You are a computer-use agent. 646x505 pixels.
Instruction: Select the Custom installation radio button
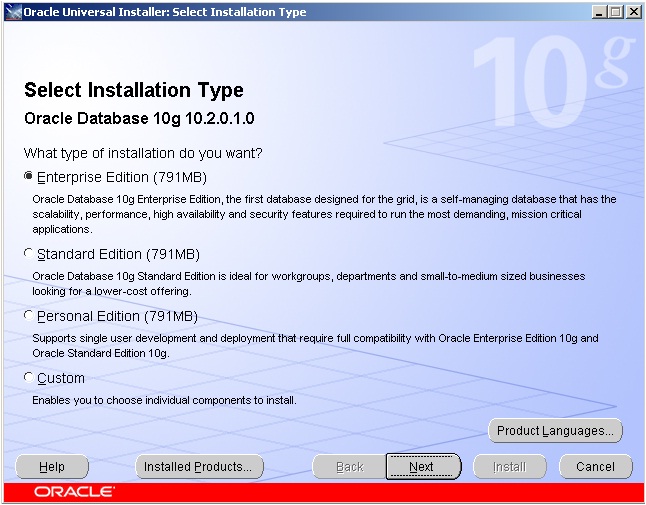click(x=28, y=378)
